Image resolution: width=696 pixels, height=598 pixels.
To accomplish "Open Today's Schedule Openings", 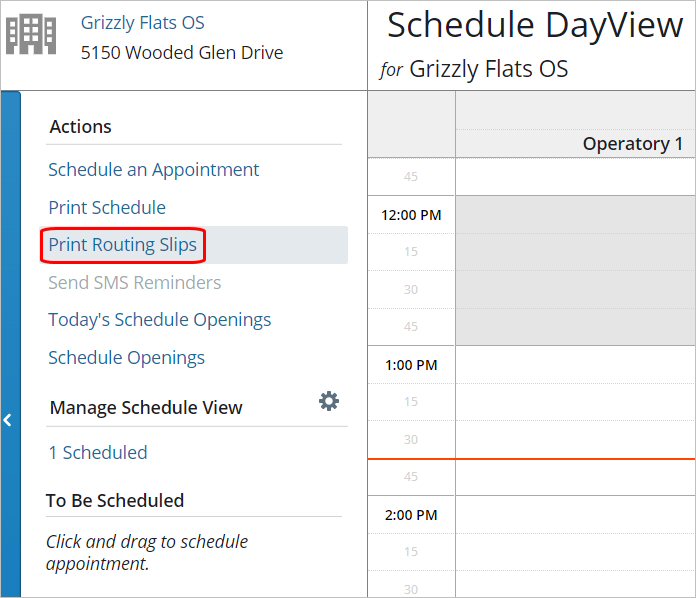I will pos(160,320).
